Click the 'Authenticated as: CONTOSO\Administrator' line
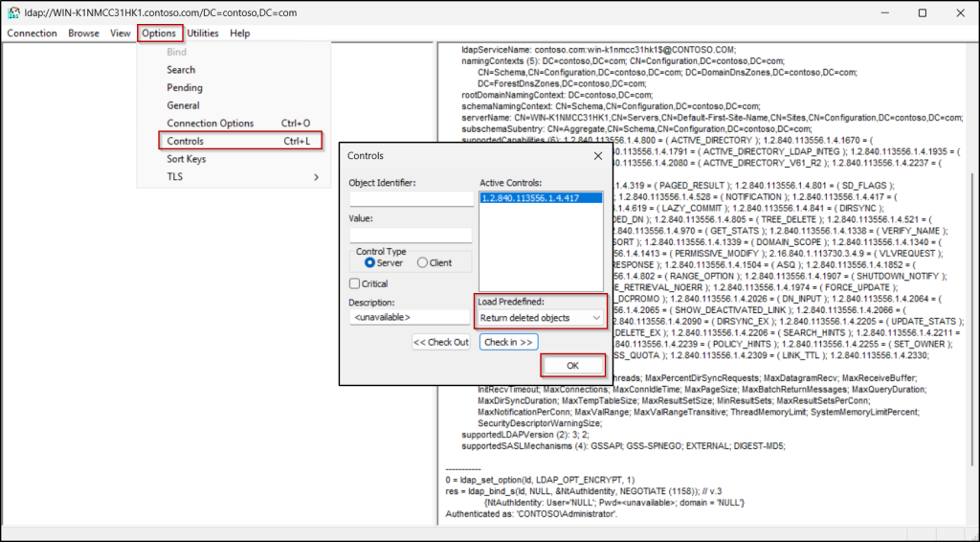 pyautogui.click(x=531, y=514)
